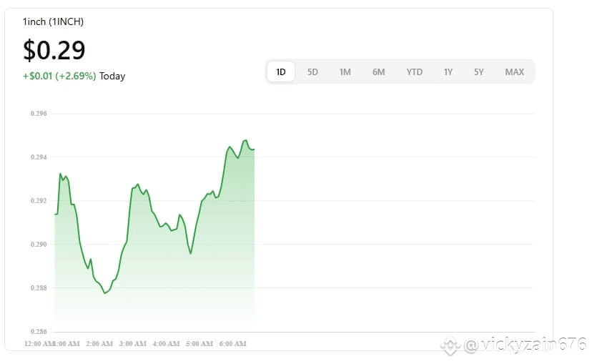Open the 1Y chart view
Screen dimensions: 592x364
[448, 72]
